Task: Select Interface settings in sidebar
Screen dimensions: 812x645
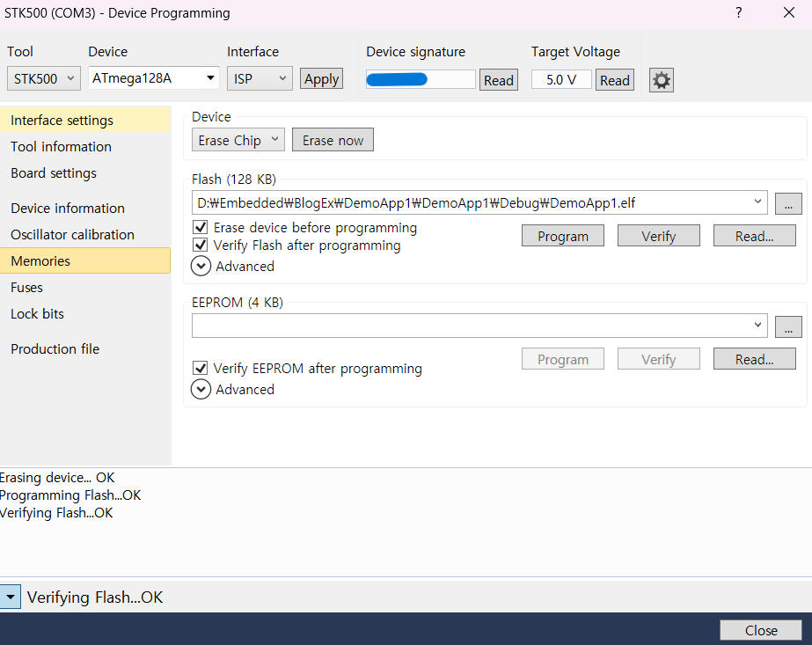Action: pos(85,121)
